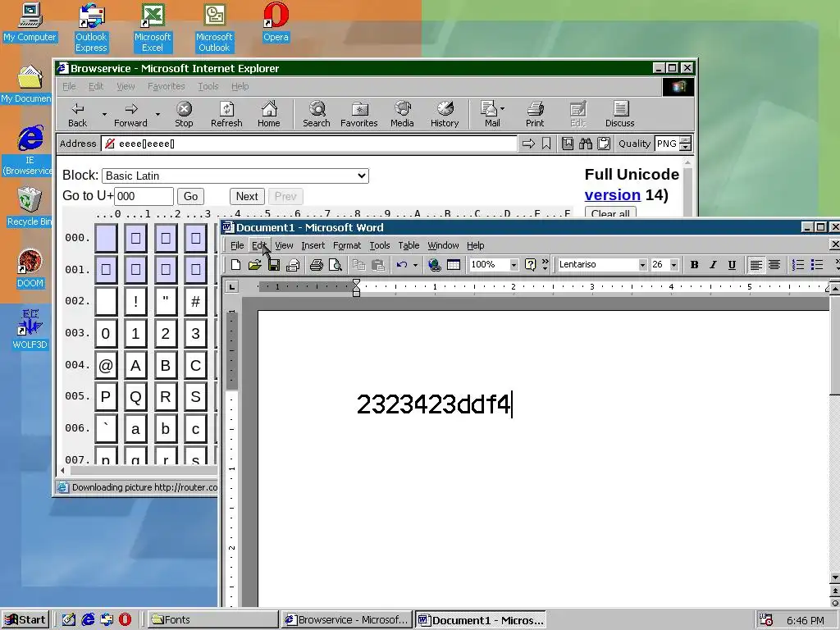Create a new blank document in Word
This screenshot has width=840, height=630.
(235, 265)
